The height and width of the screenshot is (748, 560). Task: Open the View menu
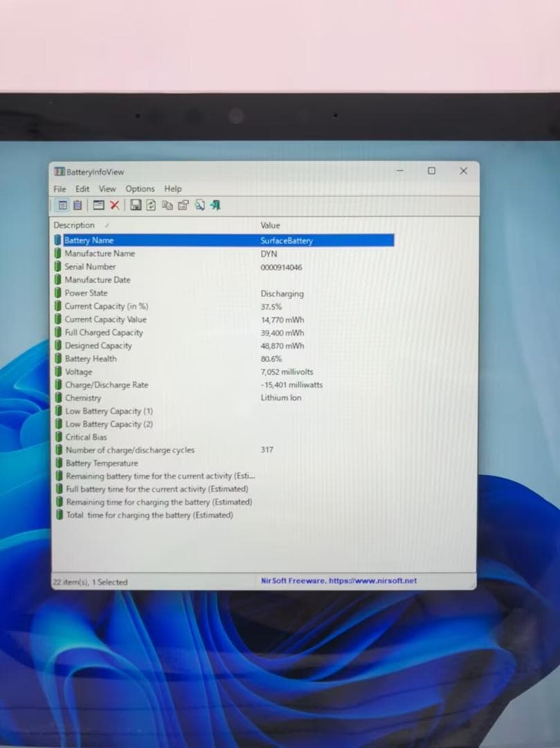tap(107, 188)
